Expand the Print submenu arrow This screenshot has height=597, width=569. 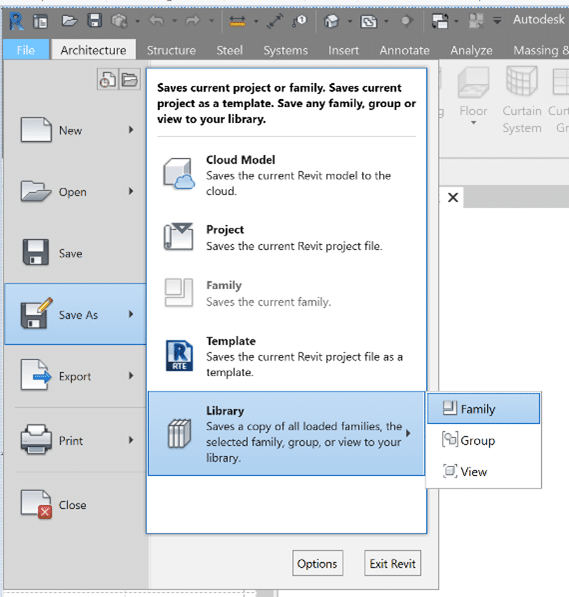131,440
